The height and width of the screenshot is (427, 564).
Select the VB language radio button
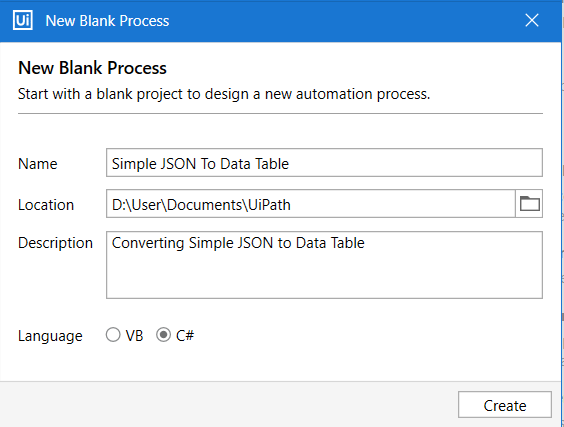coord(113,335)
